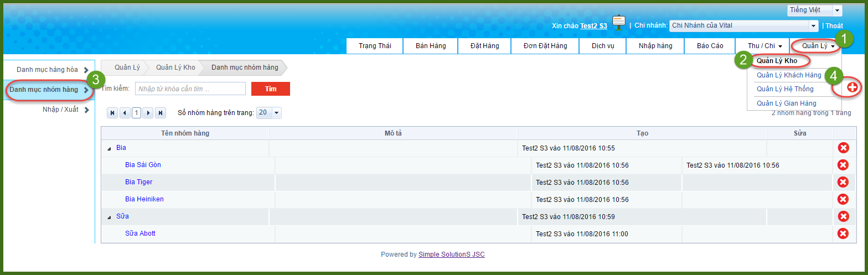Collapse the Sữa group tree row
Image resolution: width=868 pixels, height=275 pixels.
[x=109, y=217]
